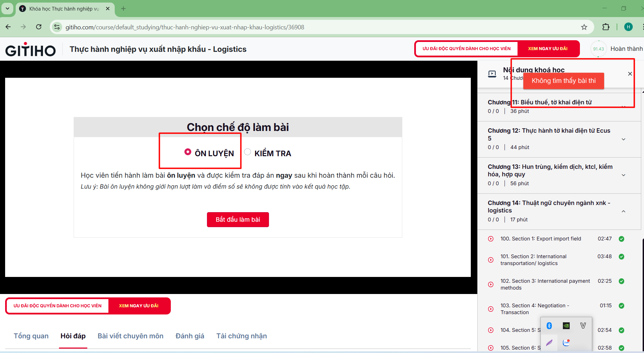The height and width of the screenshot is (353, 644).
Task: Select the ÔN LUYỆN radio option
Action: [x=188, y=152]
